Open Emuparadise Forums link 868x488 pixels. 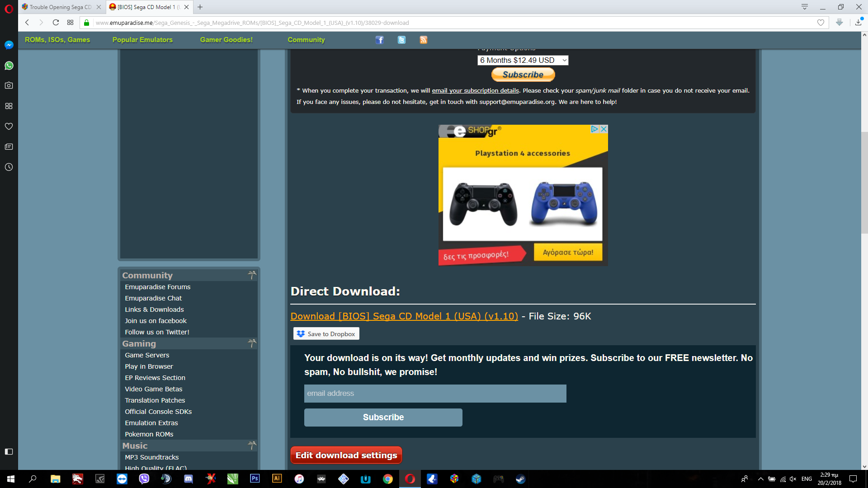pyautogui.click(x=158, y=287)
